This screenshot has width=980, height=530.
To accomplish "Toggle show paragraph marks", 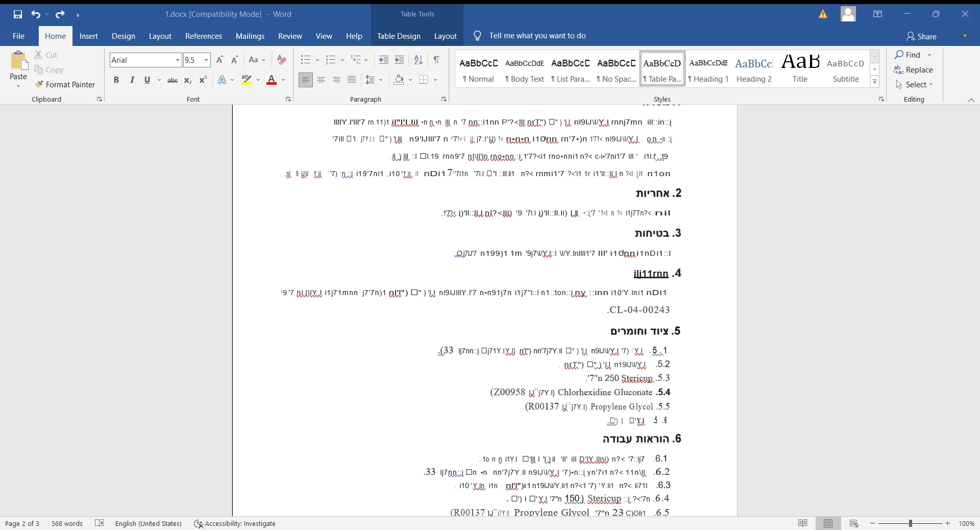I will [x=437, y=60].
